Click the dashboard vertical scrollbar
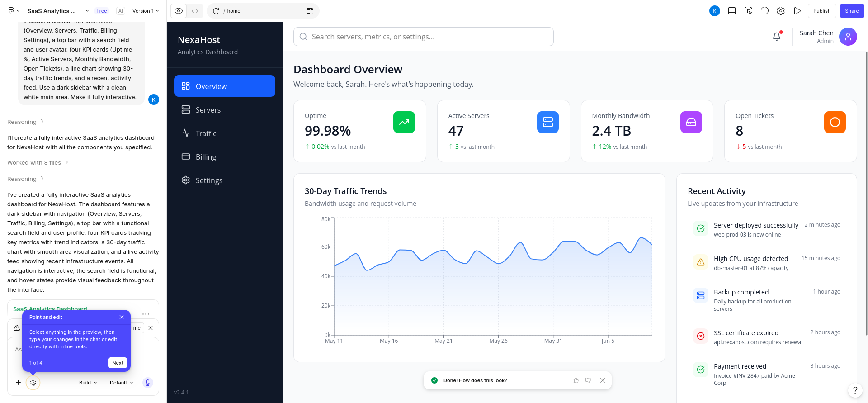This screenshot has width=868, height=403. (866, 194)
